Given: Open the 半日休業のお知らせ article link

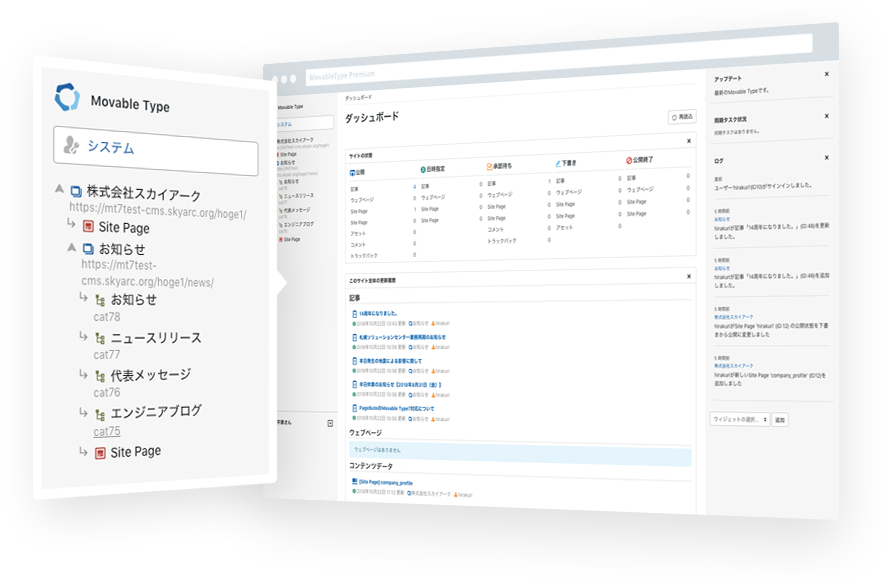Looking at the screenshot, I should (x=400, y=384).
